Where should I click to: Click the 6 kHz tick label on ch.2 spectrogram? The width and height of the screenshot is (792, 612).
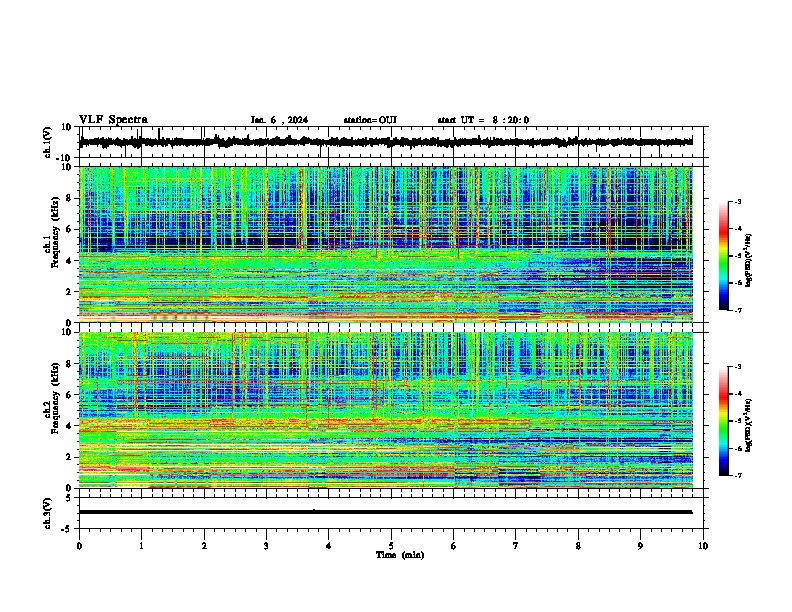point(71,395)
